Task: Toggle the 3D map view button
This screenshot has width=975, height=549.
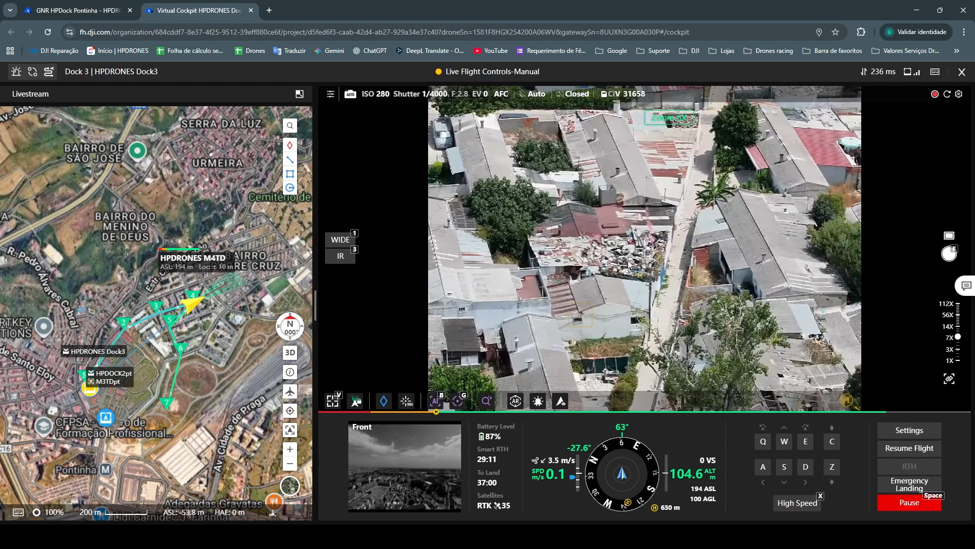Action: pyautogui.click(x=290, y=353)
